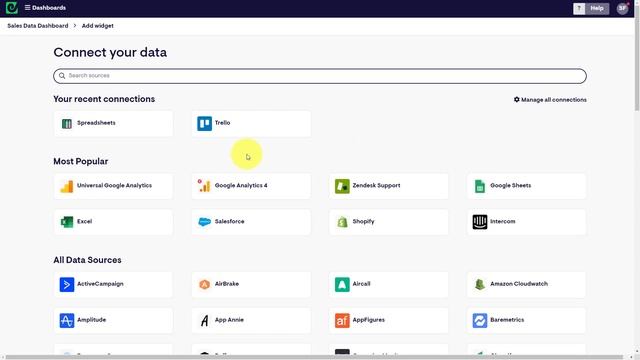This screenshot has height=360, width=640.
Task: Click the Amazon Cloudwatch label
Action: (x=519, y=284)
